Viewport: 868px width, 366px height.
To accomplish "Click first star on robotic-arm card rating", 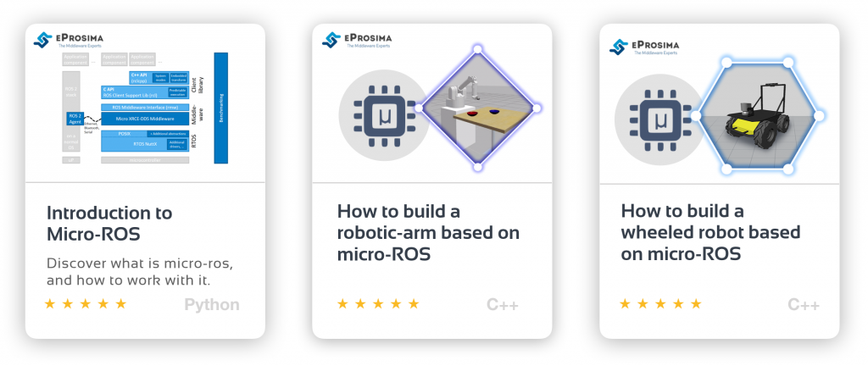I will tap(342, 303).
